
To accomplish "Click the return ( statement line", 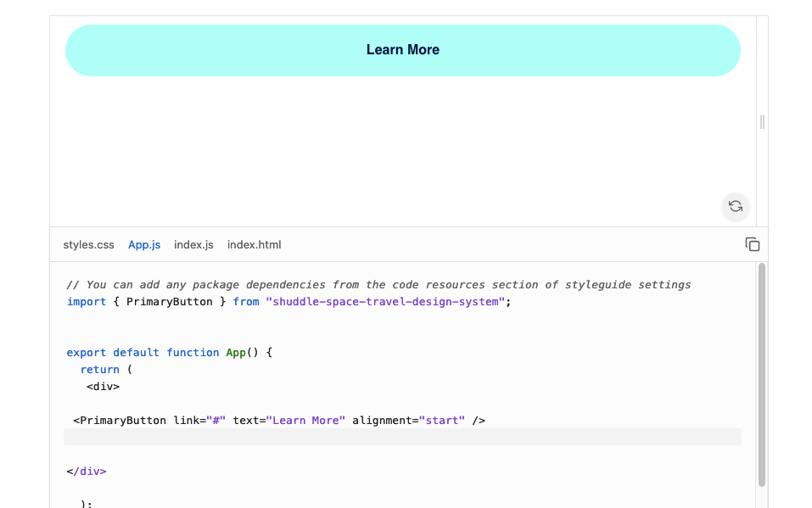I will (x=107, y=370).
